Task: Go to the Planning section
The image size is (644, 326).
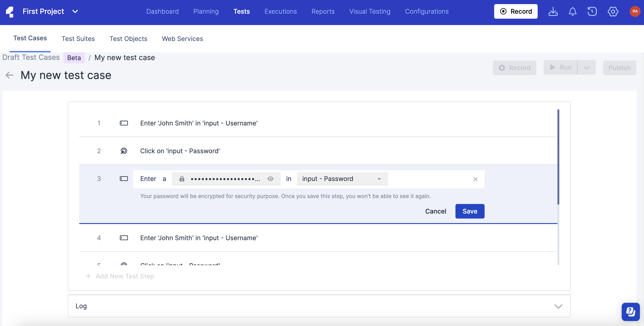Action: tap(206, 12)
